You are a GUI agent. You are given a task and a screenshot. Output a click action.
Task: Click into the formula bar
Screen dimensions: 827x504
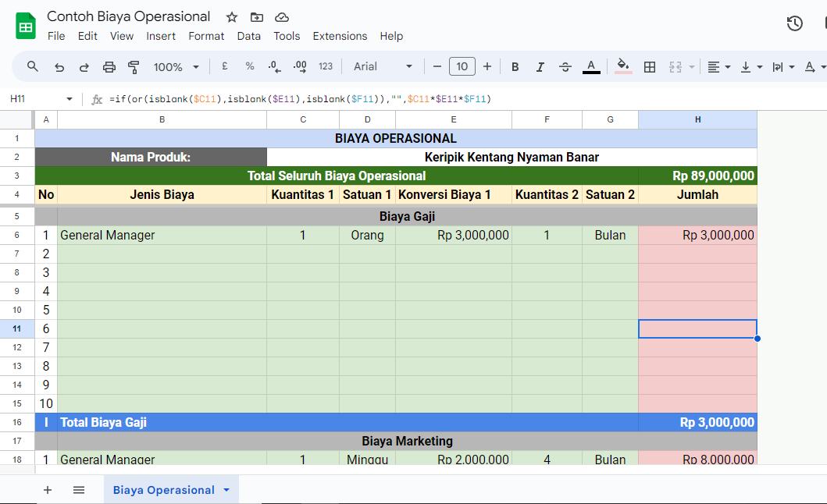tap(464, 99)
